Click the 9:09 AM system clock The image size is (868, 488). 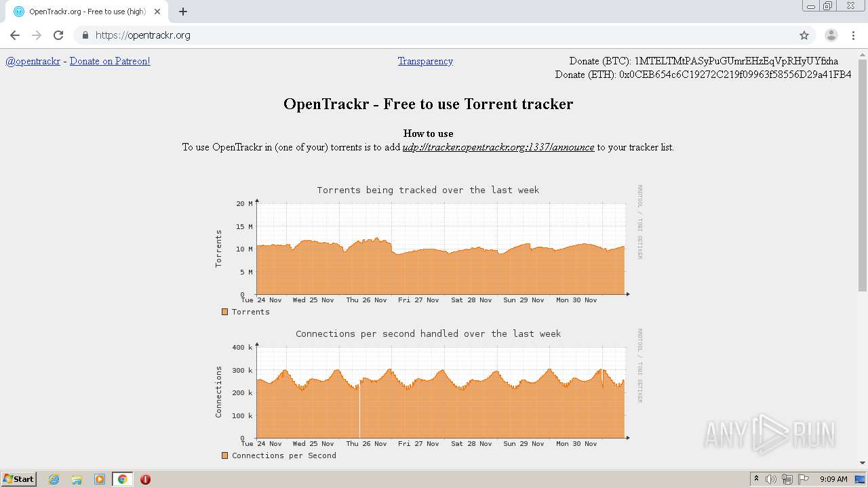833,479
